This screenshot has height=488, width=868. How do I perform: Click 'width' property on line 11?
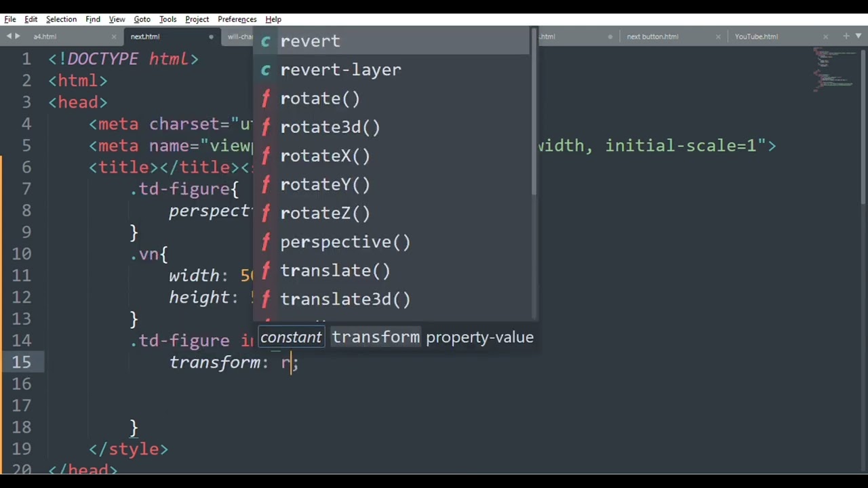point(194,276)
